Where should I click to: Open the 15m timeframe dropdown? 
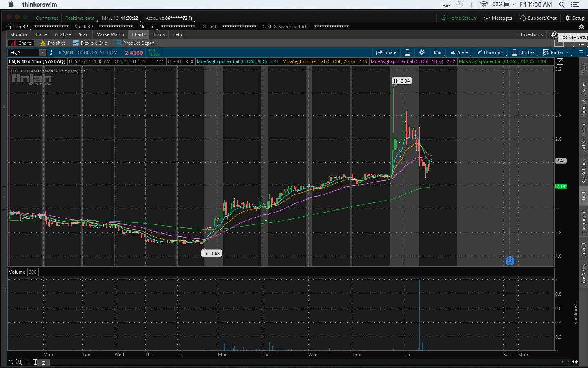pos(437,52)
